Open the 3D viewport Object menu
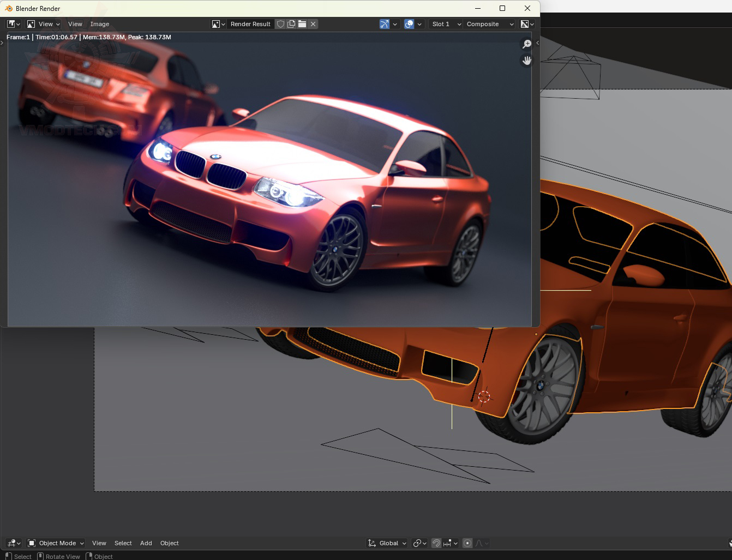The height and width of the screenshot is (560, 732). [x=170, y=543]
